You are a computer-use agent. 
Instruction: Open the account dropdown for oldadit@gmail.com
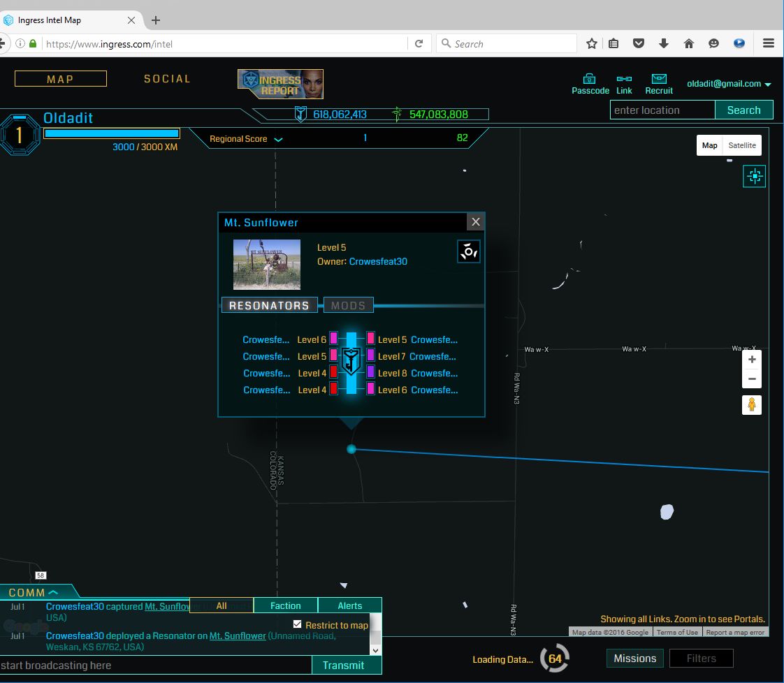point(768,85)
